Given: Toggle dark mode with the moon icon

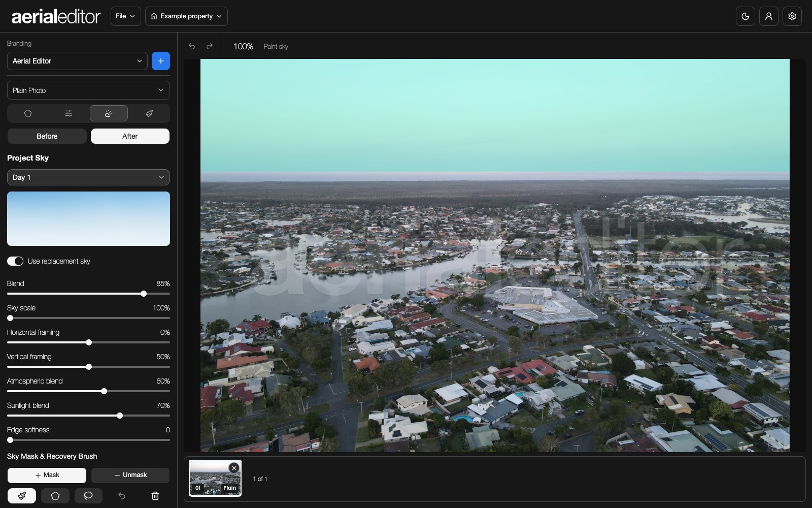Looking at the screenshot, I should pyautogui.click(x=746, y=16).
